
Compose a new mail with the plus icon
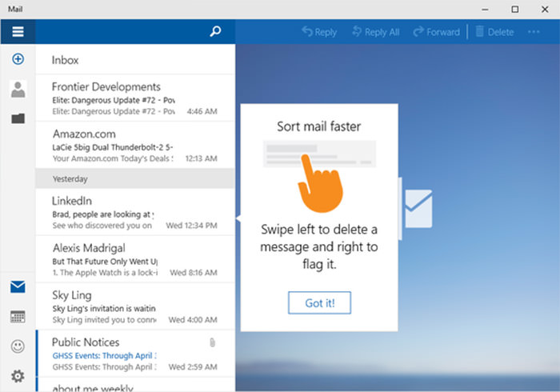18,59
